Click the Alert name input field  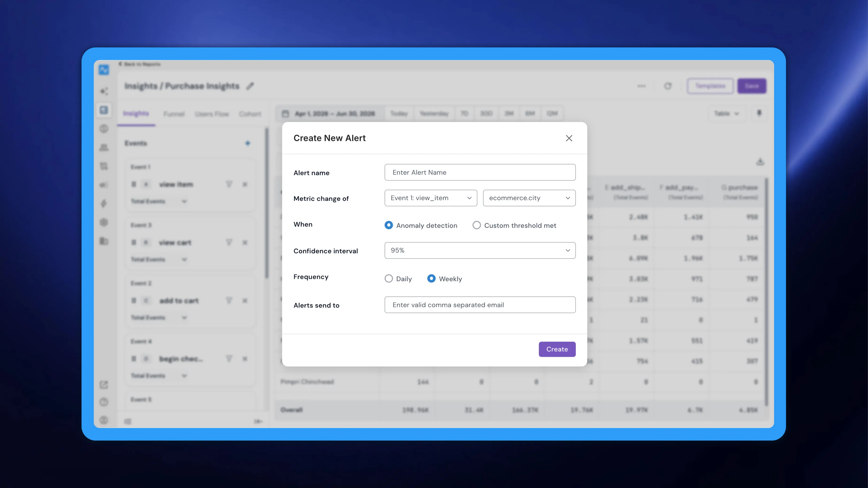click(480, 172)
